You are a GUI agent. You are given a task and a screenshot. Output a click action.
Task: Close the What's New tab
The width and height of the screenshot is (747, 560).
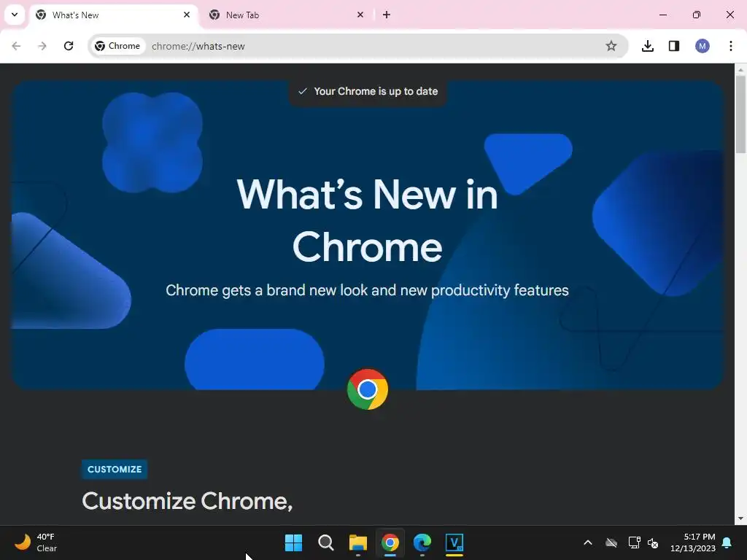[x=187, y=15]
